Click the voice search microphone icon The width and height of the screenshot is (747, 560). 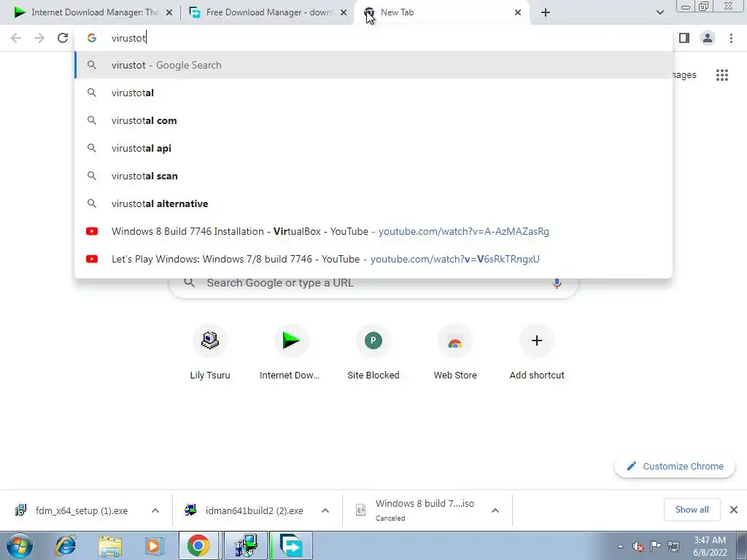pos(557,284)
